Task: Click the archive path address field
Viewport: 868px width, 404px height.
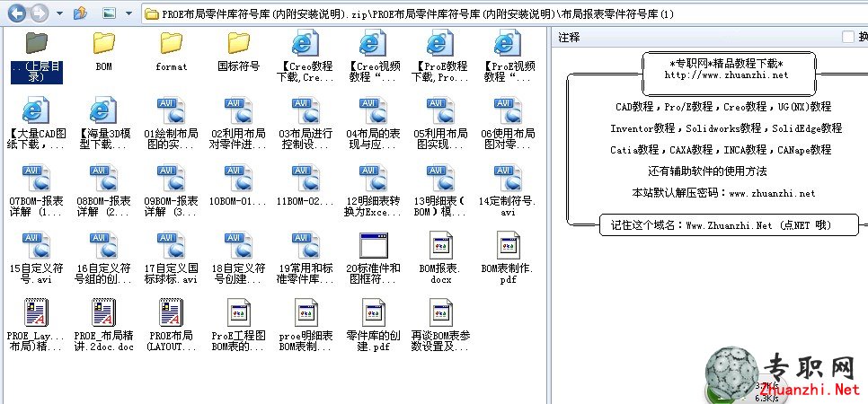Action: point(505,13)
